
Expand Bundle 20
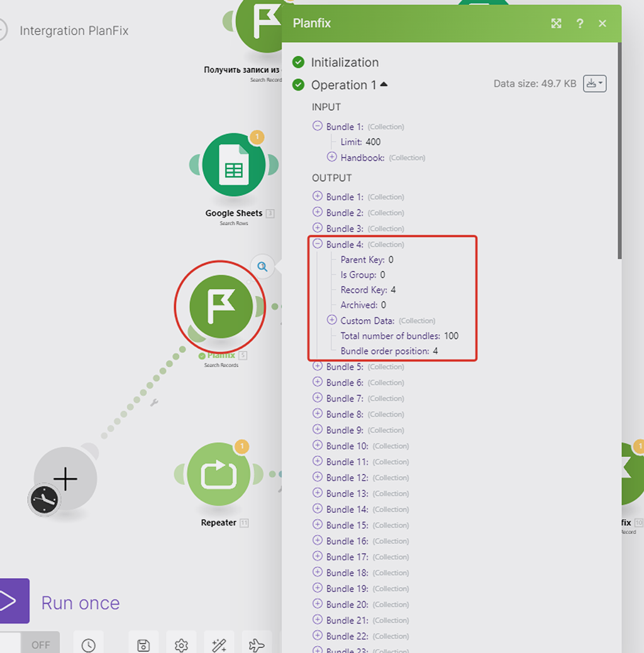click(x=318, y=603)
